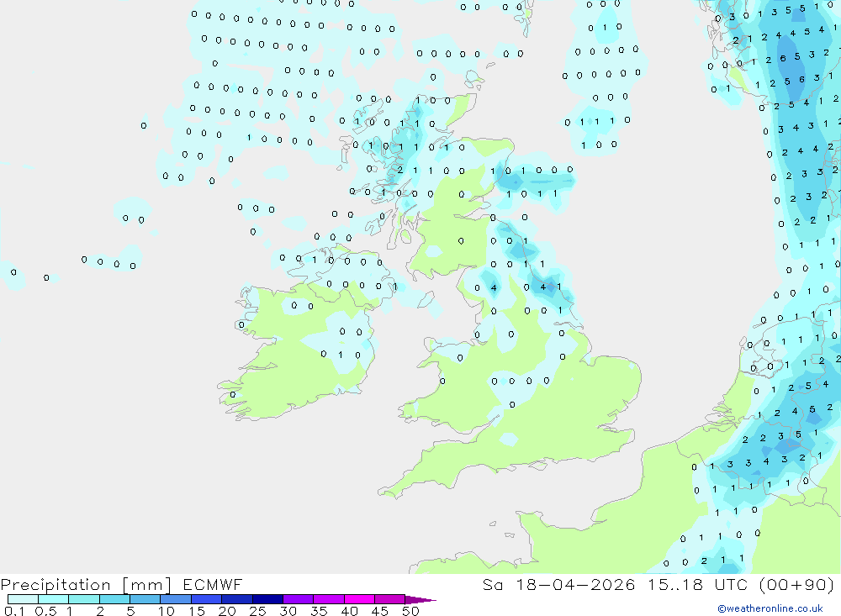Click the "5" label under colour scale
The image size is (841, 616).
tap(130, 611)
